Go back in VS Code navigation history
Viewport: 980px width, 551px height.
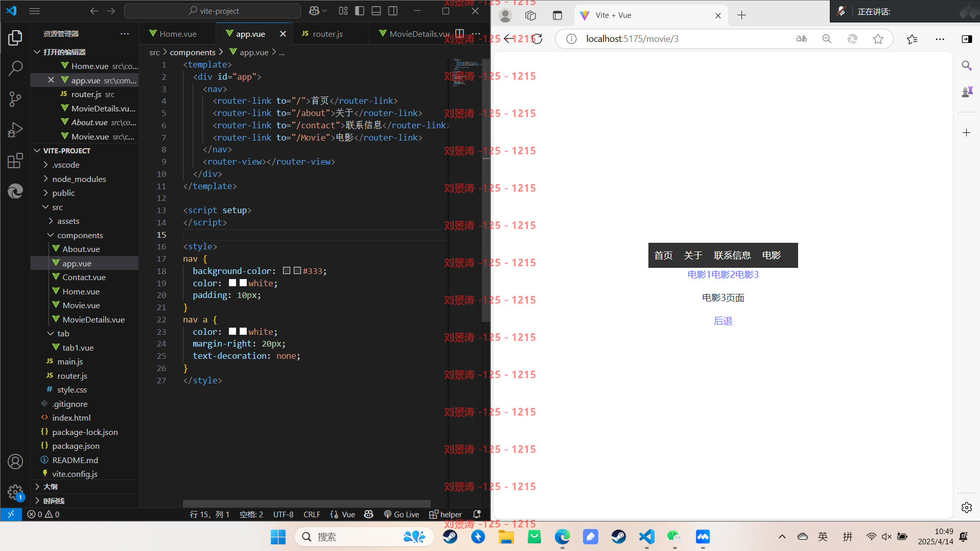(x=94, y=11)
